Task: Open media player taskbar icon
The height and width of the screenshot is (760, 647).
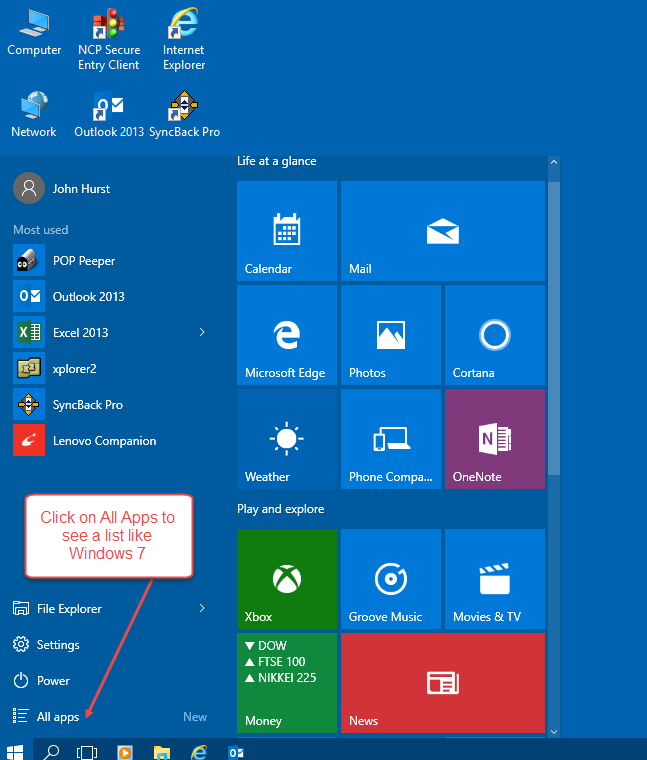Action: click(125, 751)
